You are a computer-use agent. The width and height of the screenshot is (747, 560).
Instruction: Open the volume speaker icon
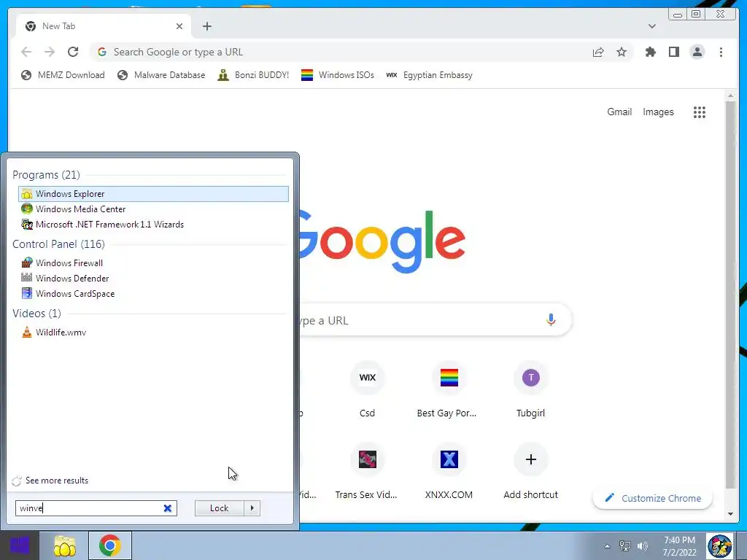[643, 545]
